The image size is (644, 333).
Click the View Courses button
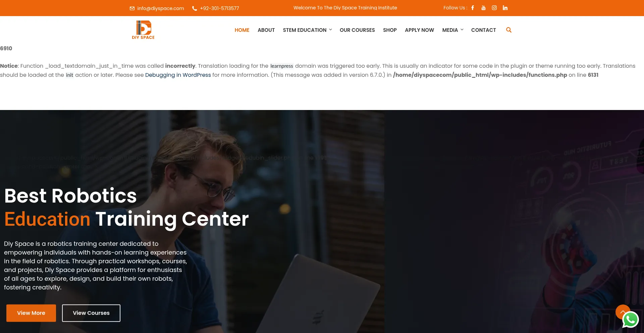point(91,313)
